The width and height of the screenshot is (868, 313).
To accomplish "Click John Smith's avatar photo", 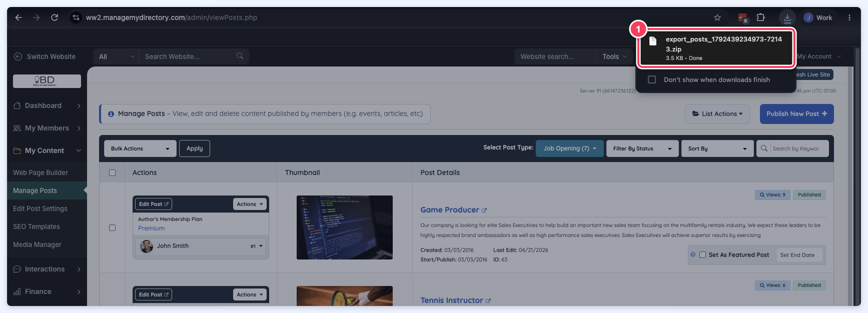I will point(147,246).
